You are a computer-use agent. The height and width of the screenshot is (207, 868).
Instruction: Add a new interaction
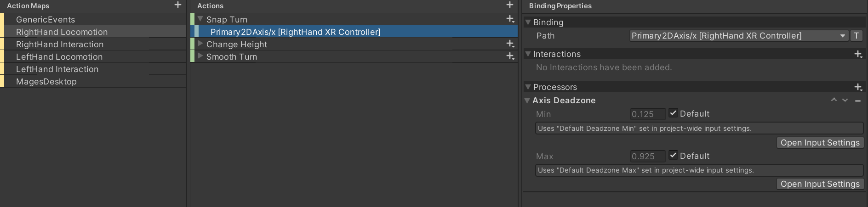pos(858,54)
